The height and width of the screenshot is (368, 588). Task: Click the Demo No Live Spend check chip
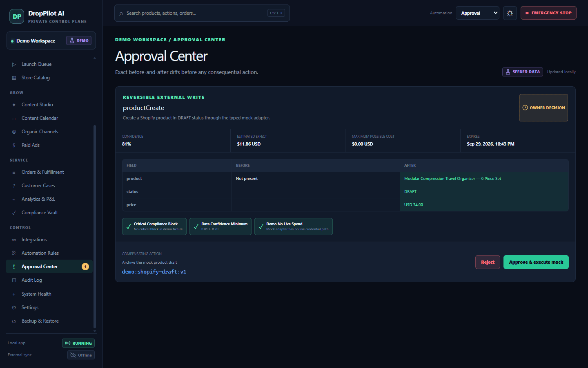[x=294, y=227]
